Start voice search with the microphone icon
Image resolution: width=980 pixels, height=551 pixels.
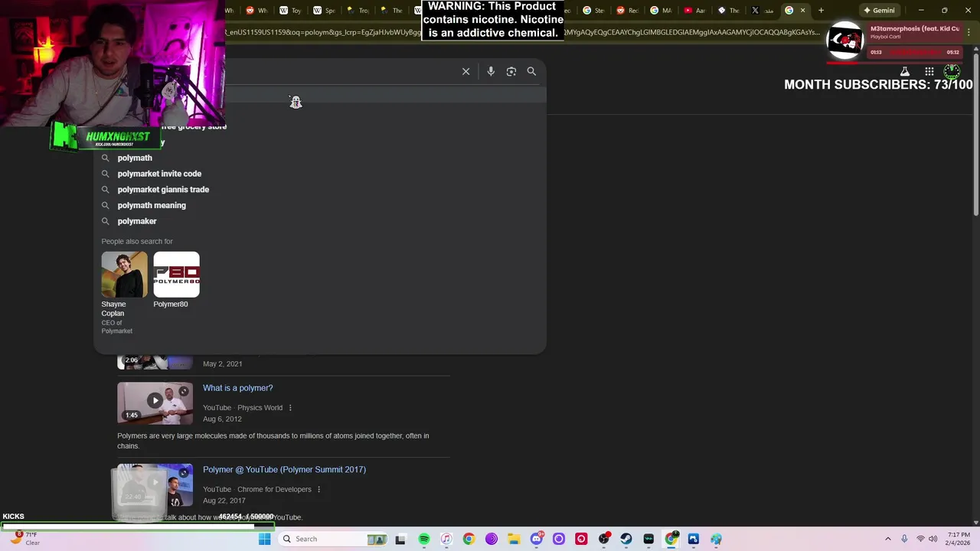click(x=491, y=71)
